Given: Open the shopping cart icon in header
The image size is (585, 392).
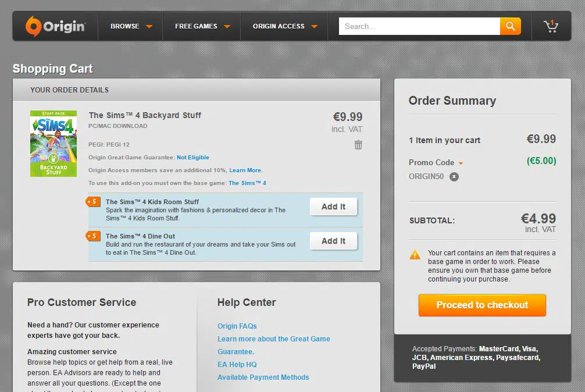Looking at the screenshot, I should [x=550, y=26].
